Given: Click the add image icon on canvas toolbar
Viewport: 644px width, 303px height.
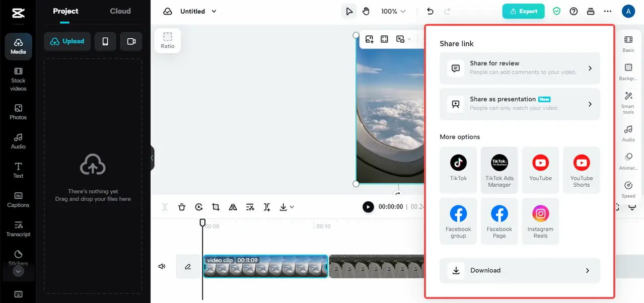Looking at the screenshot, I should pos(370,39).
